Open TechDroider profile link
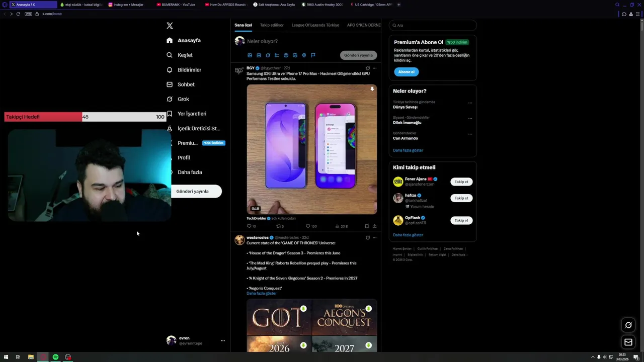 256,218
